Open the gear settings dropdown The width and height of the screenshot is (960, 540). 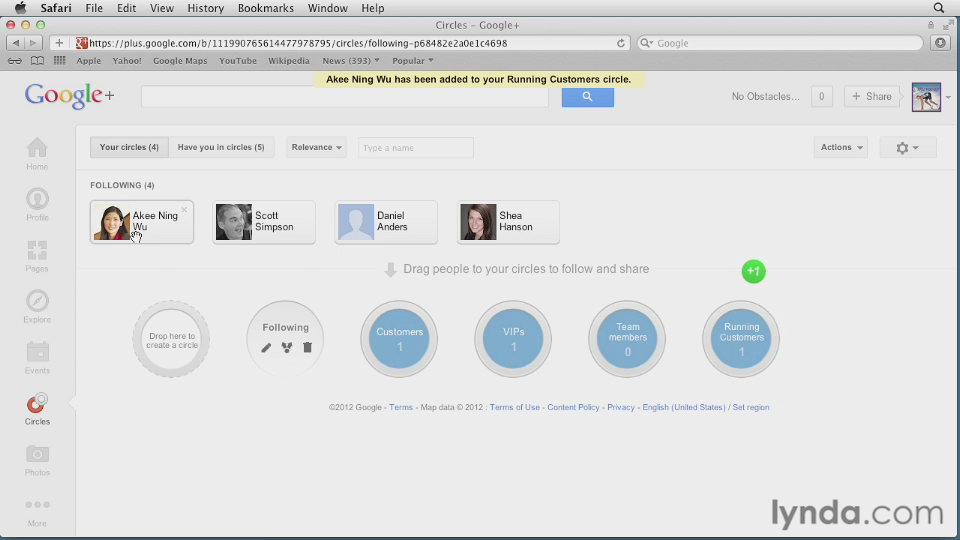[x=907, y=147]
